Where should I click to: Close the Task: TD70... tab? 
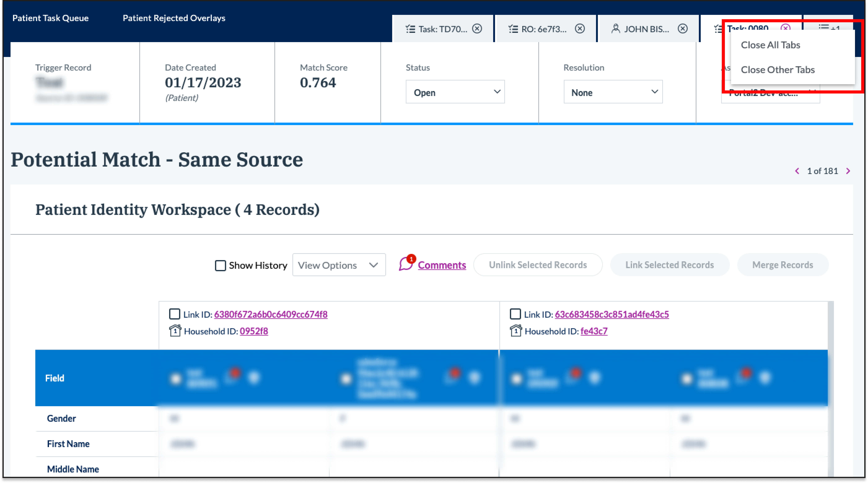(x=477, y=29)
